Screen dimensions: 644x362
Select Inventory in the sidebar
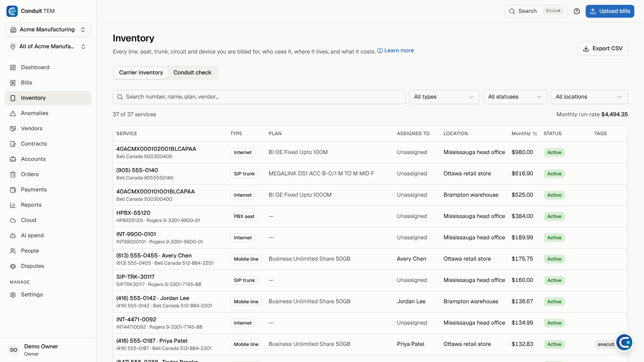coord(48,98)
